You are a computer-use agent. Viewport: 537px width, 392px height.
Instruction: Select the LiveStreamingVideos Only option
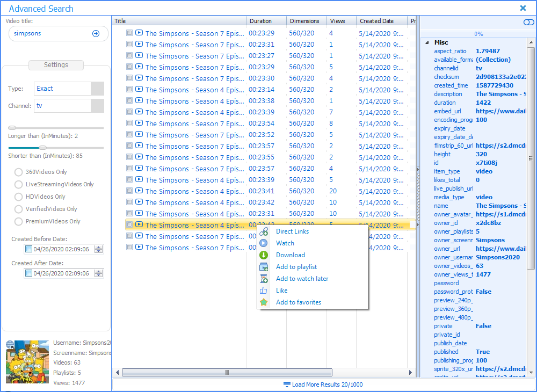18,184
